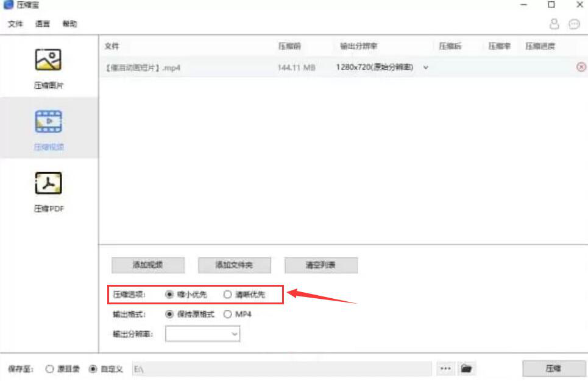Click the app logo icon in title bar

(x=9, y=4)
